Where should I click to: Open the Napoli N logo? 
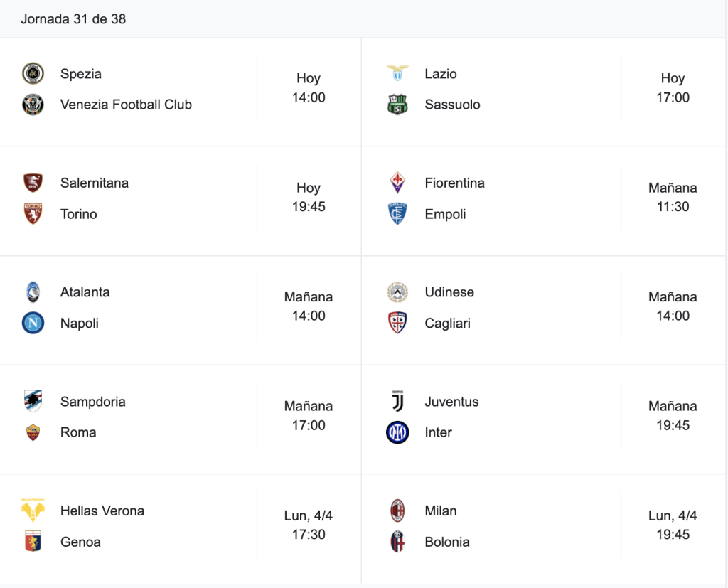pos(33,323)
